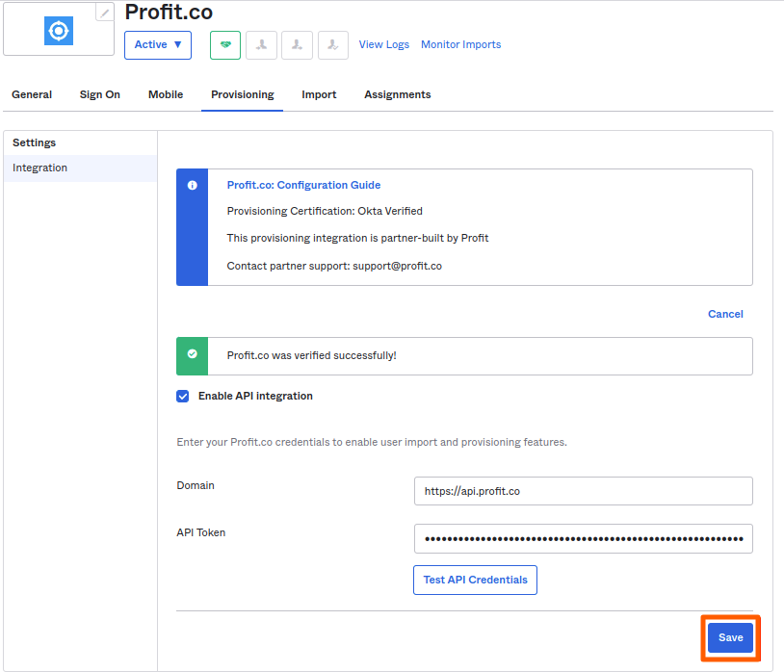Open the Profit.co Configuration Guide link

(x=303, y=185)
